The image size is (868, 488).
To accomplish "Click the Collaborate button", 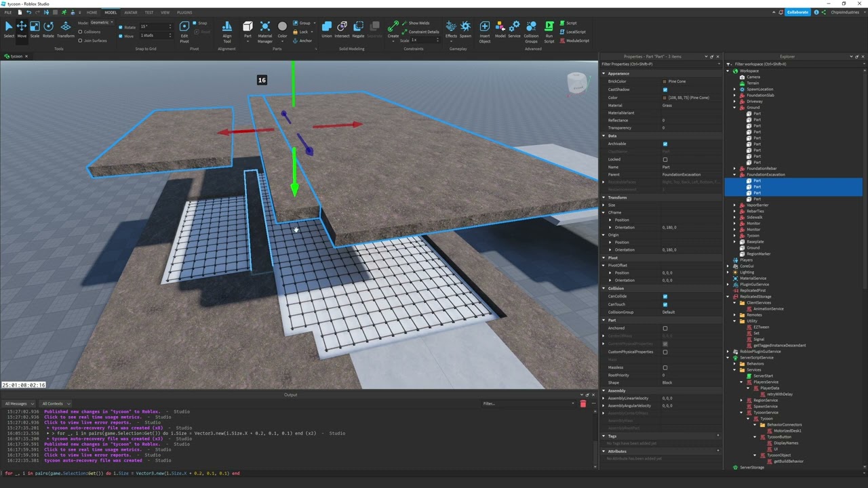I will [x=797, y=12].
